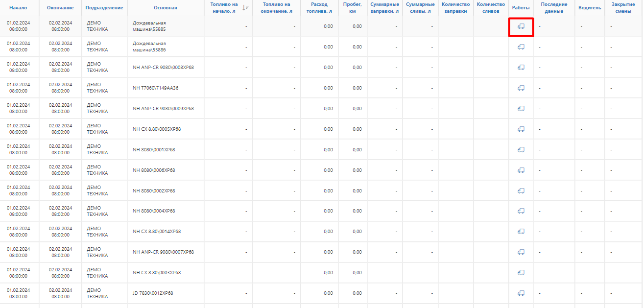Viewport: 644px width, 308px height.
Task: Open works icon for NH ANP-CR 9080\0007XP68
Action: 521,252
